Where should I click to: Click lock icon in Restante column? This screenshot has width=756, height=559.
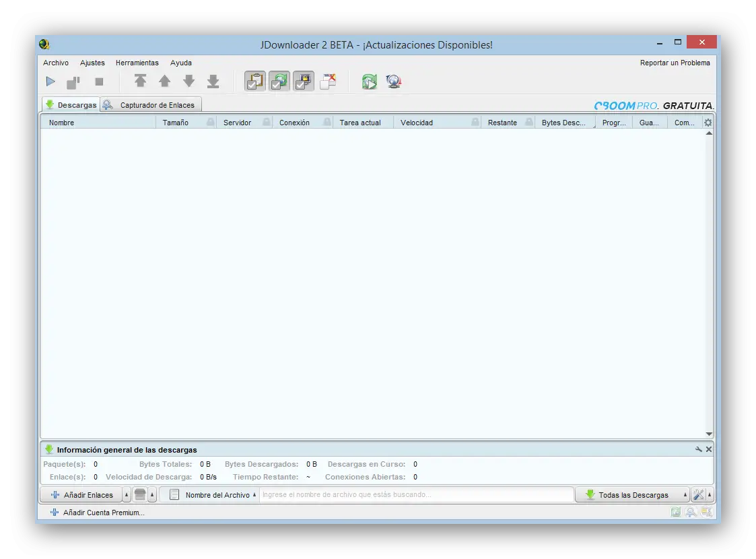[529, 122]
